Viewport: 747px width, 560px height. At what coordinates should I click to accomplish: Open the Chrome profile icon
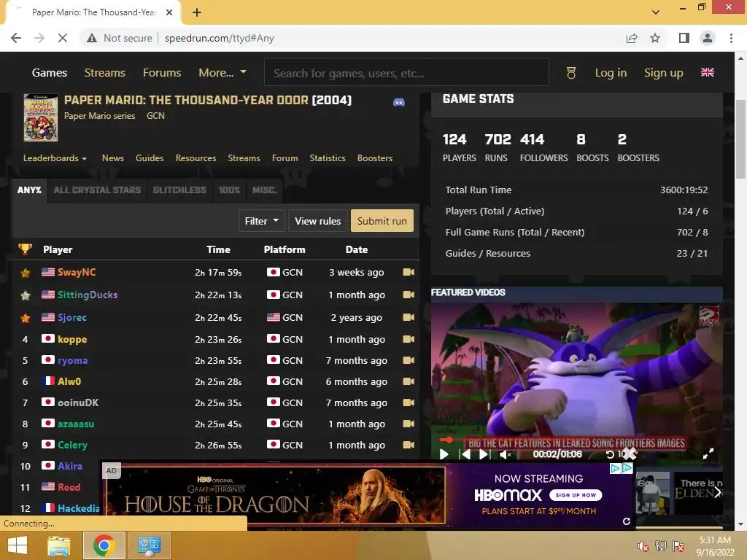click(x=708, y=38)
